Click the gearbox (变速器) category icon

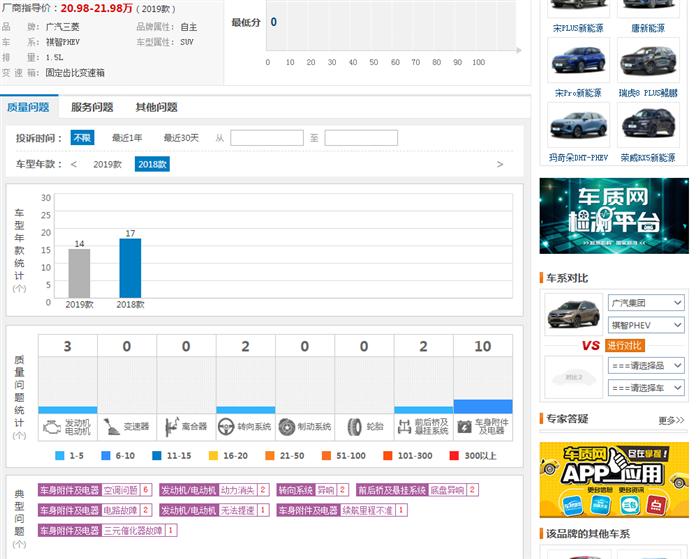[x=111, y=427]
